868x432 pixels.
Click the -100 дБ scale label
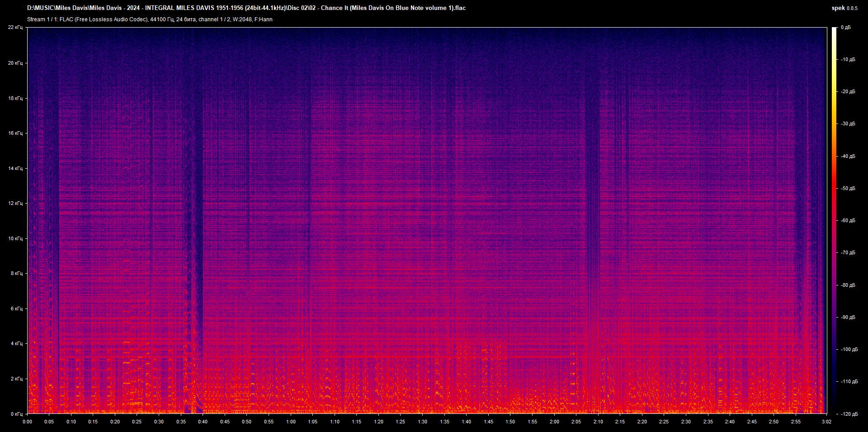click(849, 350)
